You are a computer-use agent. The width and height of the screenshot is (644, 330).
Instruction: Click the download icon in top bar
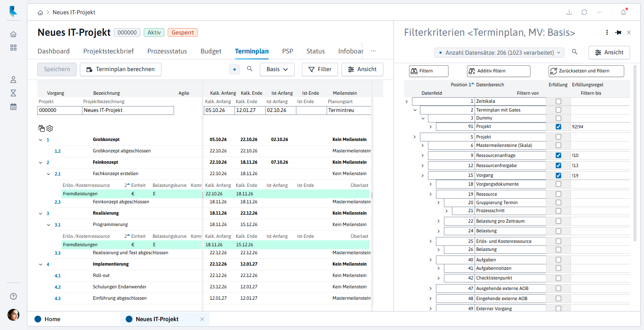(x=569, y=12)
